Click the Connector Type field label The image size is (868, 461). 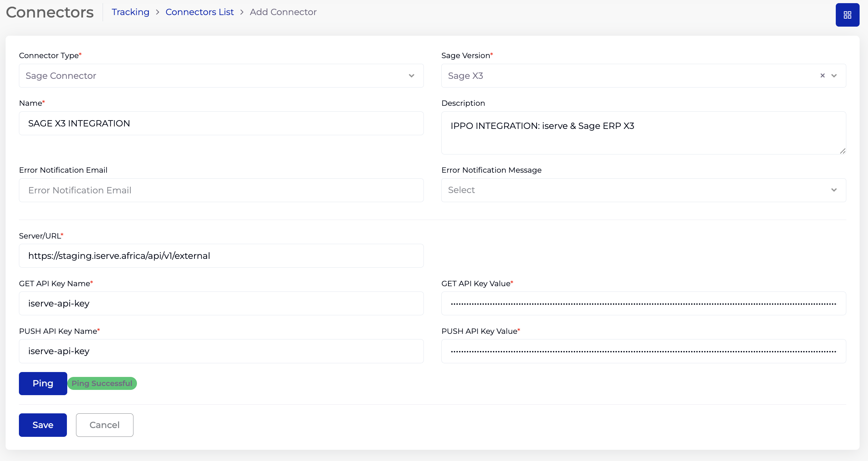coord(50,55)
